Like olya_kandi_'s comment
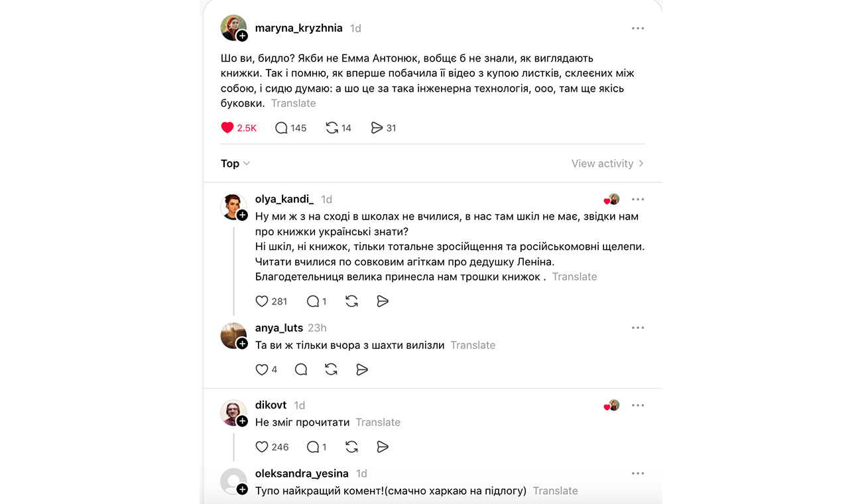Image resolution: width=862 pixels, height=504 pixels. coord(262,301)
